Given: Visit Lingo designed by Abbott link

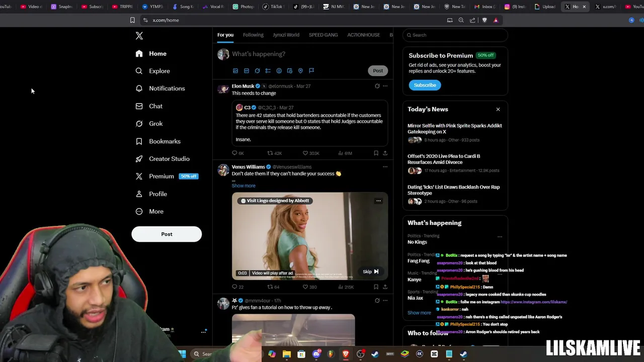Looking at the screenshot, I should click(275, 201).
